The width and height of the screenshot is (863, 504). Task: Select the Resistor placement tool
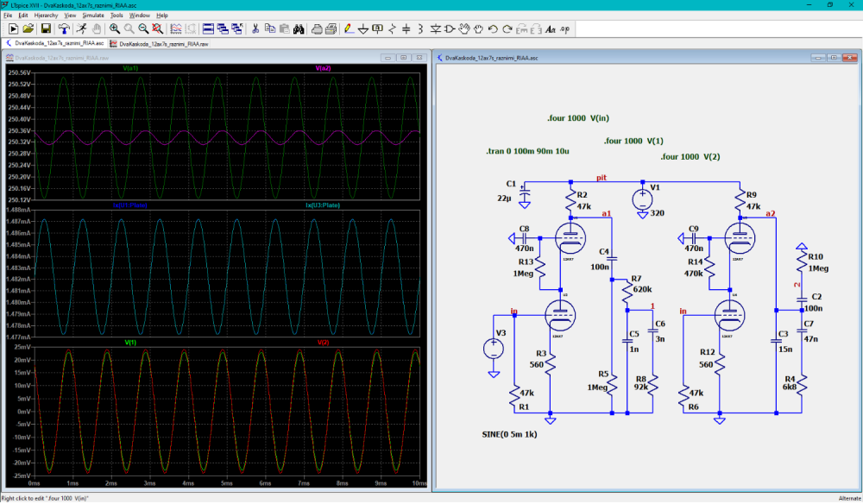pos(393,28)
